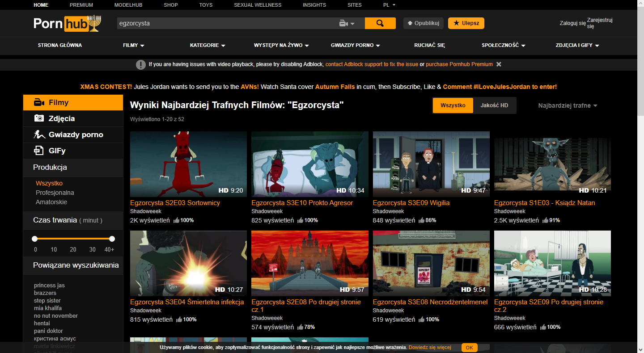Click the Filmy camera icon in sidebar
644x353 pixels.
click(x=39, y=103)
